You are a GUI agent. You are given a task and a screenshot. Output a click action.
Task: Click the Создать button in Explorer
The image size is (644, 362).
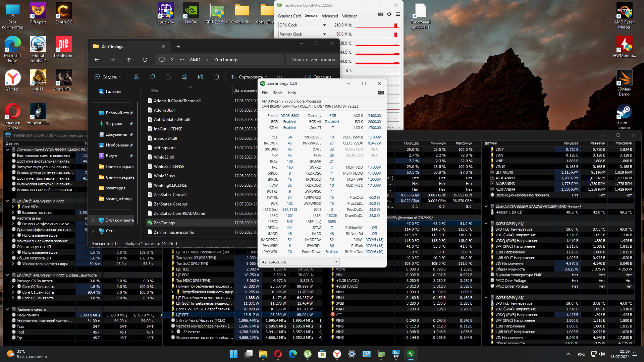coord(108,77)
